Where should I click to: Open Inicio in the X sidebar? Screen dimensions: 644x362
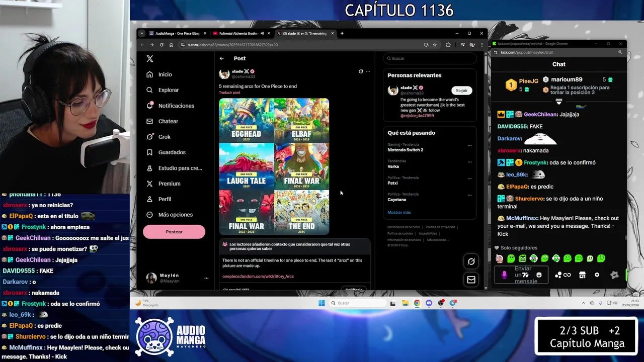(159, 74)
